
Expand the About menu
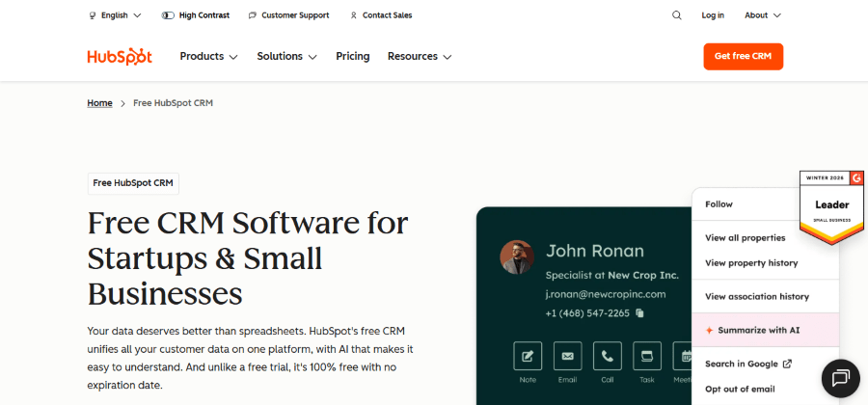pyautogui.click(x=762, y=15)
